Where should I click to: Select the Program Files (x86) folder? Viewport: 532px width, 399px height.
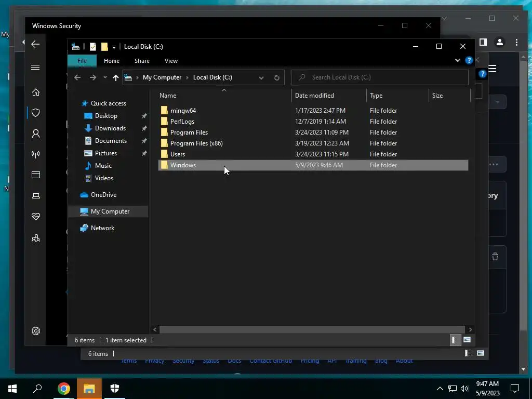point(196,143)
